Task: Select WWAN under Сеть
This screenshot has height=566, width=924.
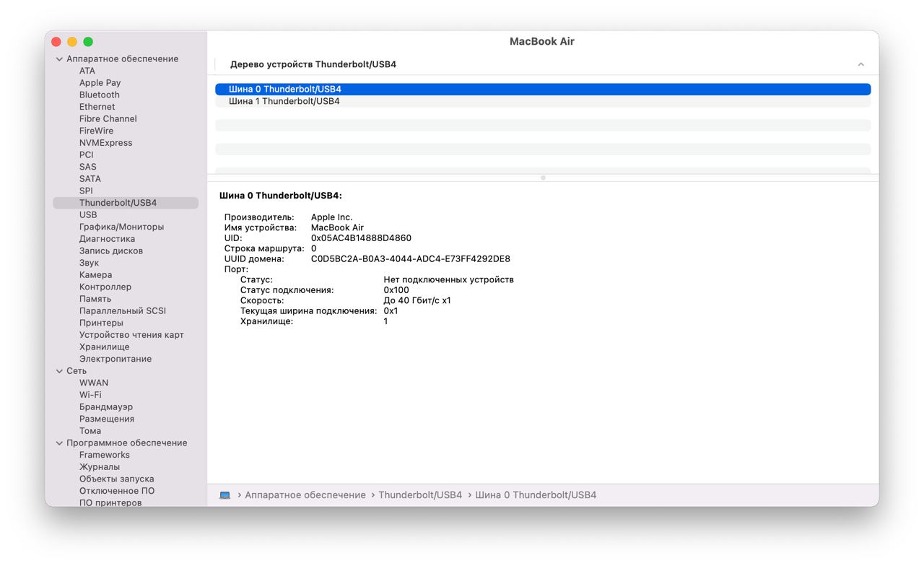Action: tap(94, 383)
